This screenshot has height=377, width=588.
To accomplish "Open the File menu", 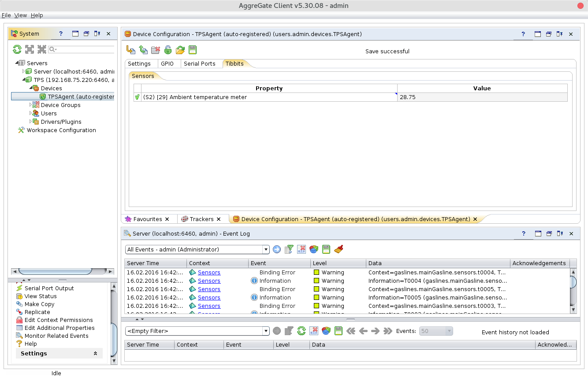I will pyautogui.click(x=6, y=15).
